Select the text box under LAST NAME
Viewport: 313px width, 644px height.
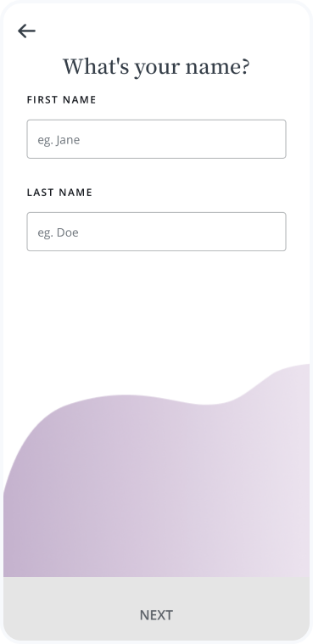pyautogui.click(x=156, y=232)
